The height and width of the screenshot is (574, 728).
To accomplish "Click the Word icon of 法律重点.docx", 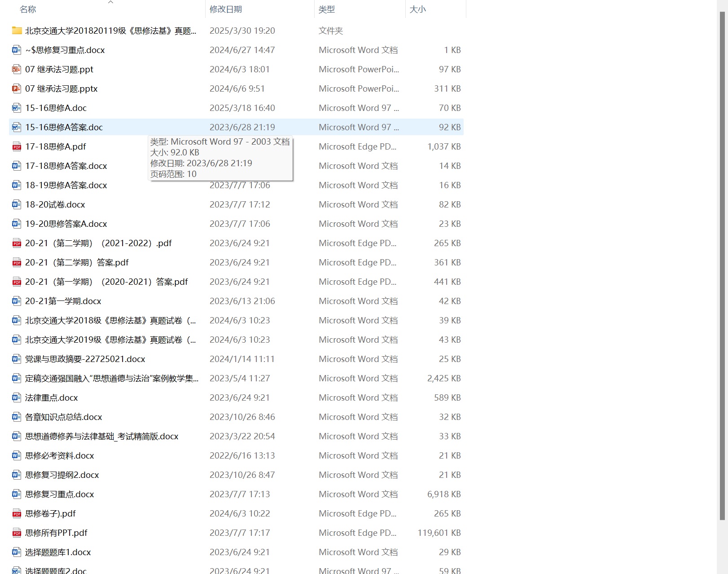I will pos(17,397).
